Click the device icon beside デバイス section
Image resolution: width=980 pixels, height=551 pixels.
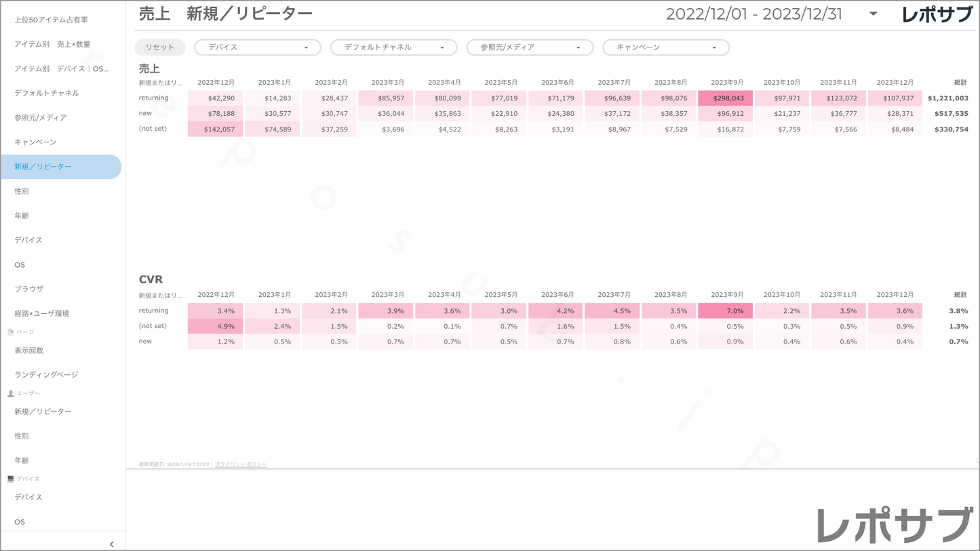pyautogui.click(x=10, y=478)
